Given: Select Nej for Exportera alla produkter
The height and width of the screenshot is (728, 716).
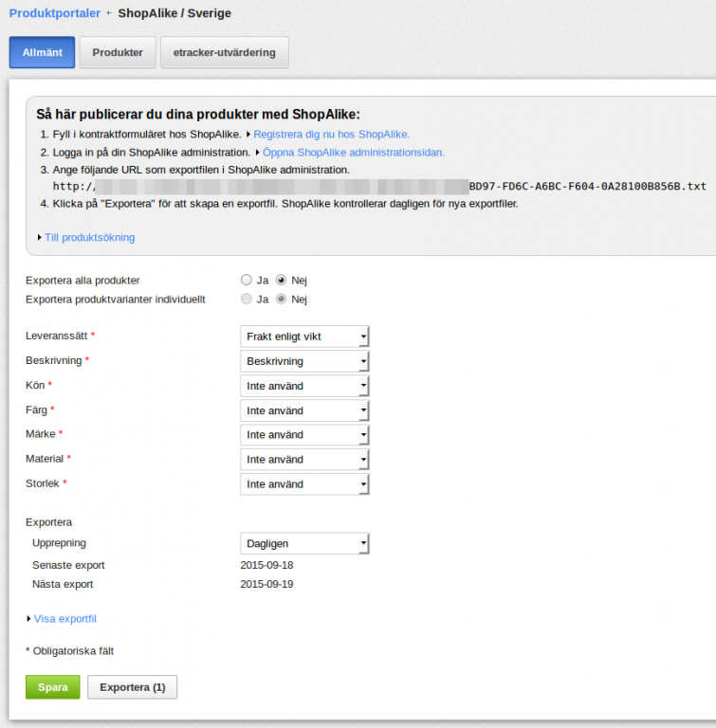Looking at the screenshot, I should [x=281, y=280].
